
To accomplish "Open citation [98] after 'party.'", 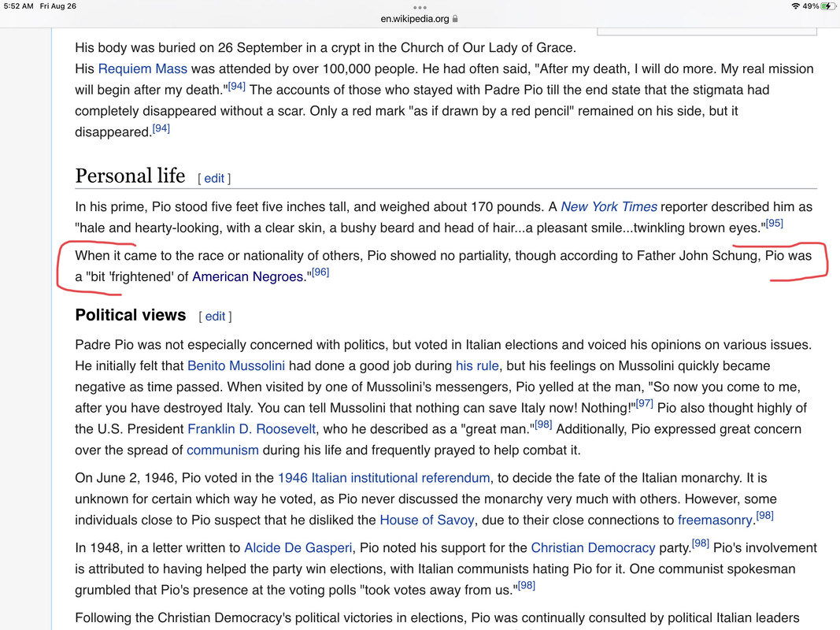I will coord(700,543).
